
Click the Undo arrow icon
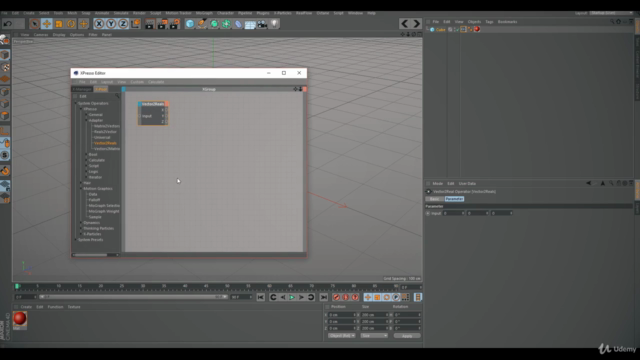coord(7,24)
